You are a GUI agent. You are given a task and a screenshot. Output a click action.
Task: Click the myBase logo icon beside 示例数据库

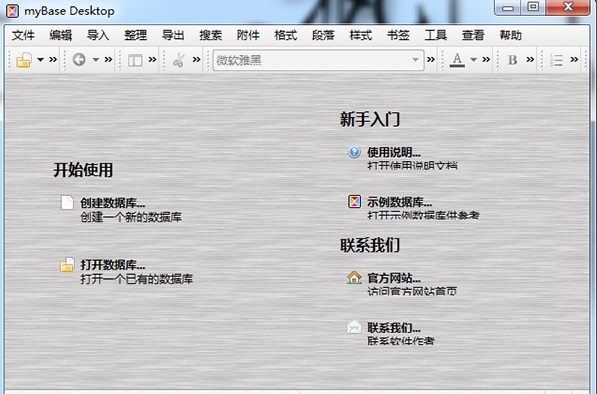pyautogui.click(x=354, y=201)
